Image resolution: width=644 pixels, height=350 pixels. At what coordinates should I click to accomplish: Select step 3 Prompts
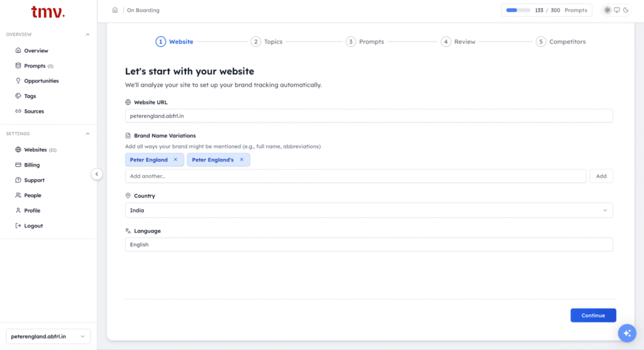point(365,42)
